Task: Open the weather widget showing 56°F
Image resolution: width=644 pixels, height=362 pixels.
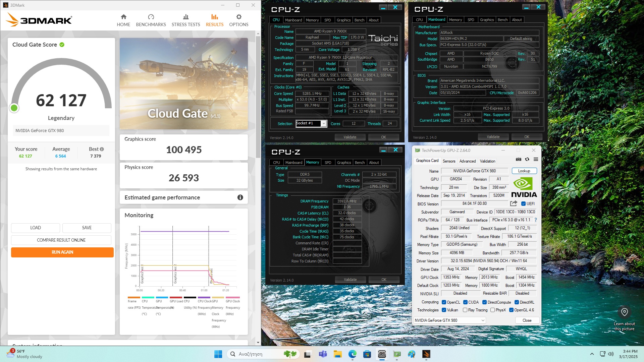Action: [x=24, y=354]
